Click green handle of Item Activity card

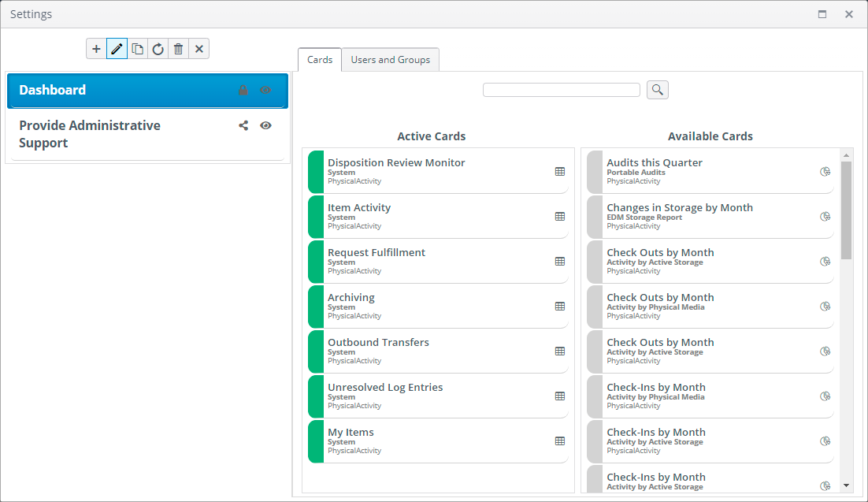click(x=316, y=217)
